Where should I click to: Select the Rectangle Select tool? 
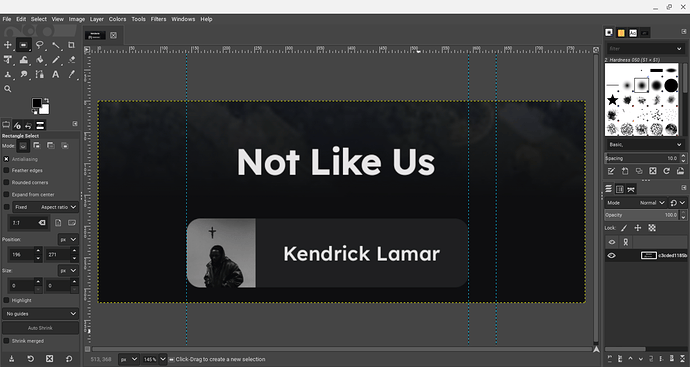[x=23, y=45]
